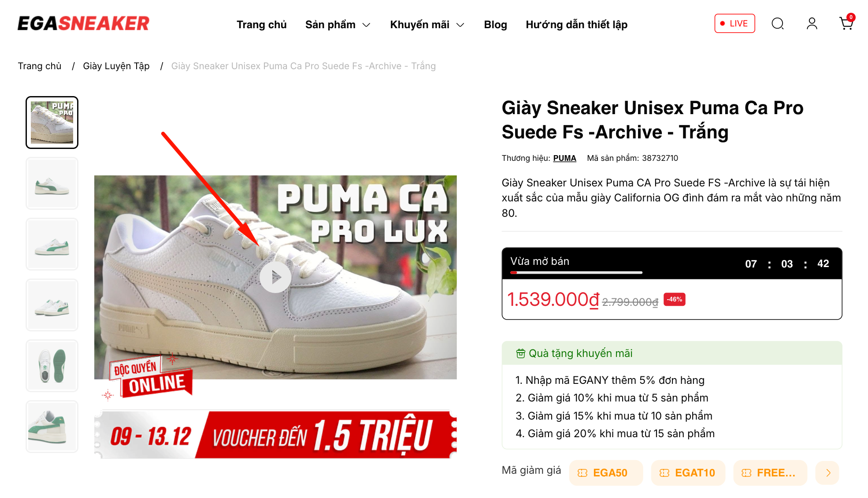The height and width of the screenshot is (498, 868).
Task: Play the product video
Action: tap(275, 277)
